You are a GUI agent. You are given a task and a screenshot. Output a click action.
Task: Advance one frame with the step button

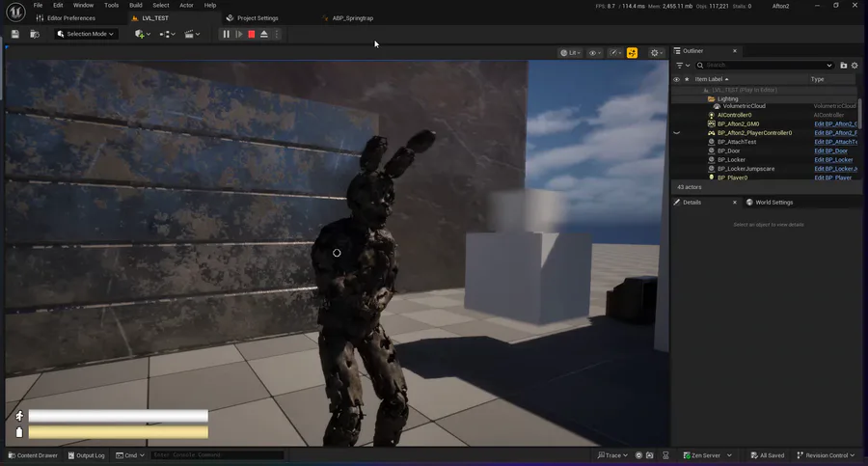[x=239, y=35]
